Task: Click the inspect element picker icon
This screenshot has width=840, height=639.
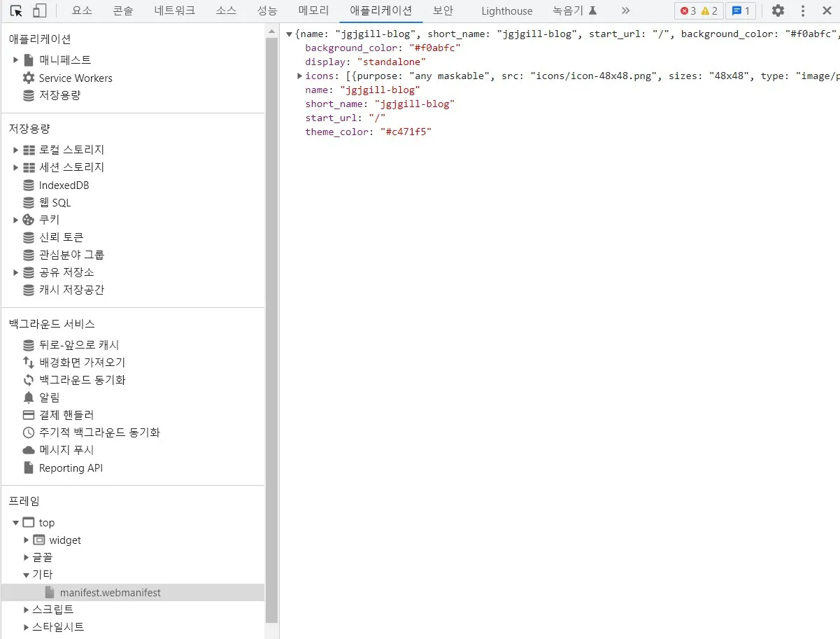Action: pos(16,10)
